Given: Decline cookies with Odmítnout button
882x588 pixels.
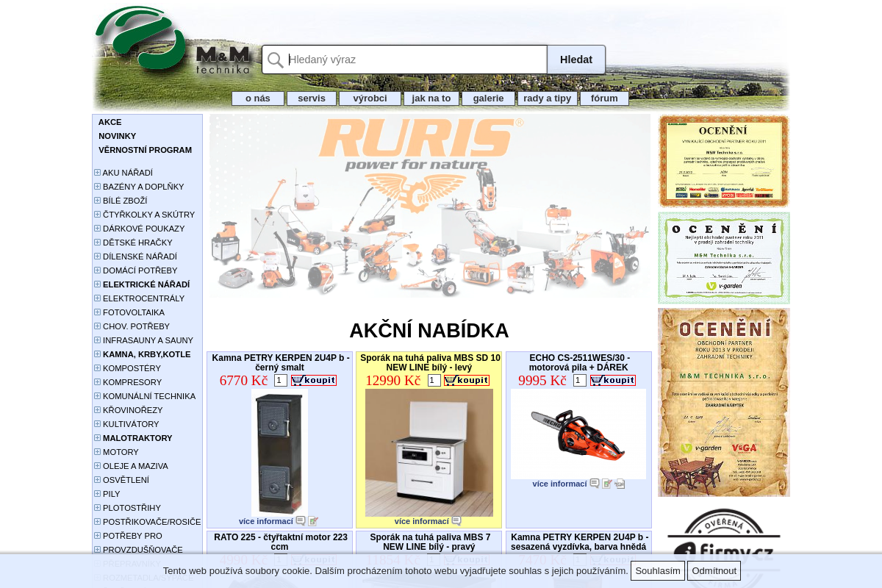Looking at the screenshot, I should 714,571.
